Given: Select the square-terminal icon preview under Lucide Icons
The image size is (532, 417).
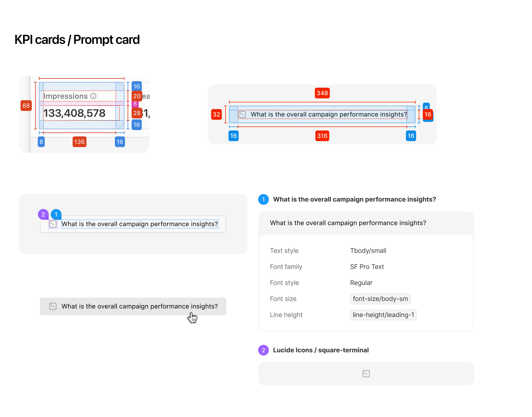Looking at the screenshot, I should coord(366,374).
